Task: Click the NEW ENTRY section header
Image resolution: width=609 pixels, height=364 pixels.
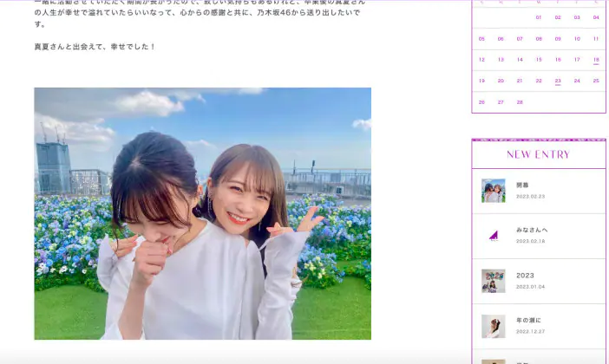Action: point(538,154)
